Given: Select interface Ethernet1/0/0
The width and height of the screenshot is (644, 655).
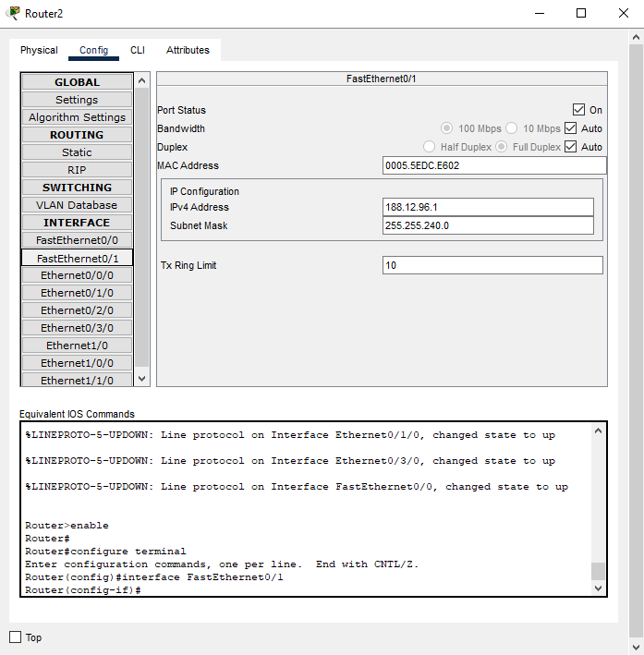Looking at the screenshot, I should pyautogui.click(x=77, y=363).
